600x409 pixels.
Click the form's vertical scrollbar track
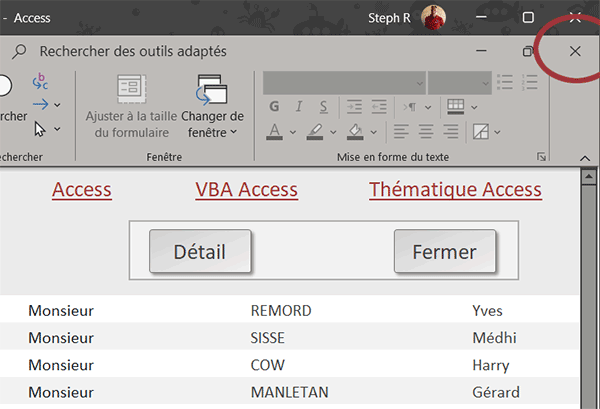tap(587, 297)
